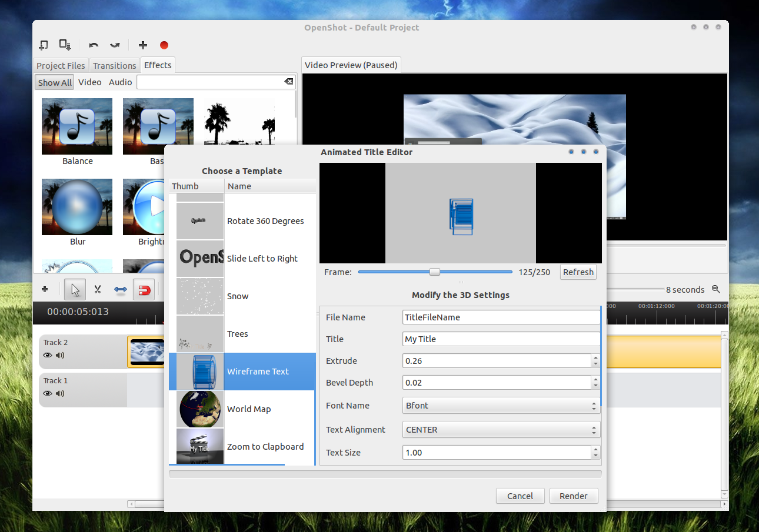Open the Text Alignment dropdown
This screenshot has width=759, height=532.
501,430
